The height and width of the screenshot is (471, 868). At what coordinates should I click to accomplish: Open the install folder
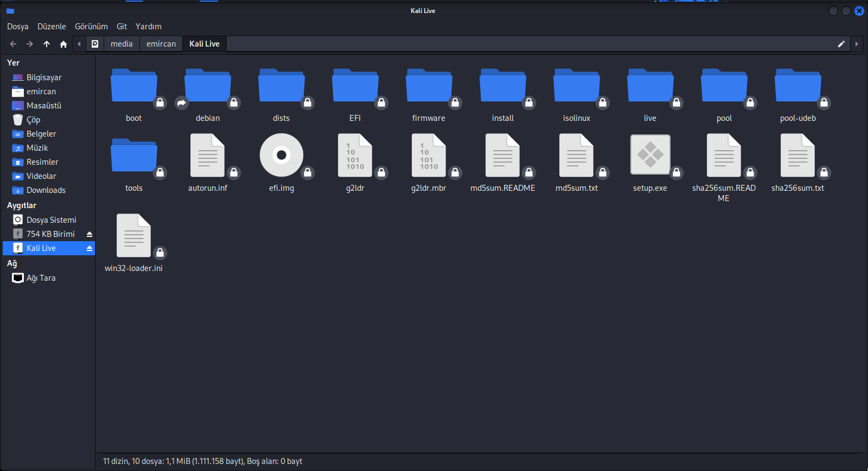[503, 86]
